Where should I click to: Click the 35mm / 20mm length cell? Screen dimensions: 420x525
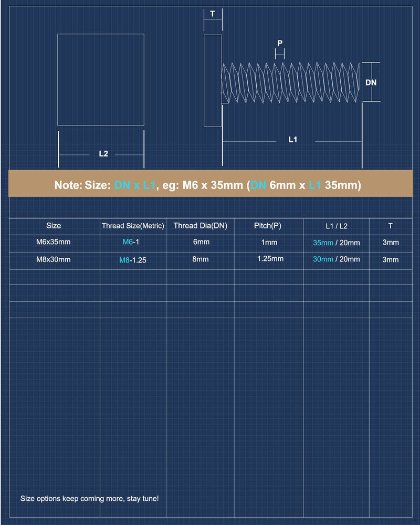tap(337, 243)
